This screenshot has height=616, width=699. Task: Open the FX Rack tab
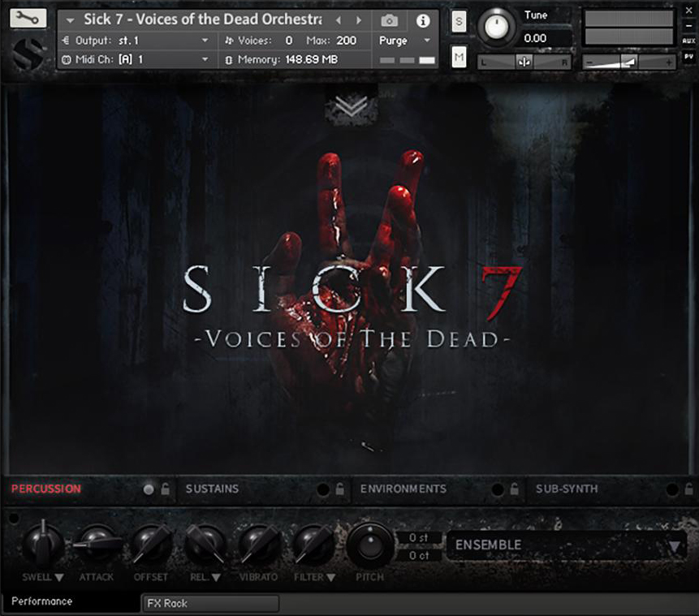pyautogui.click(x=209, y=603)
